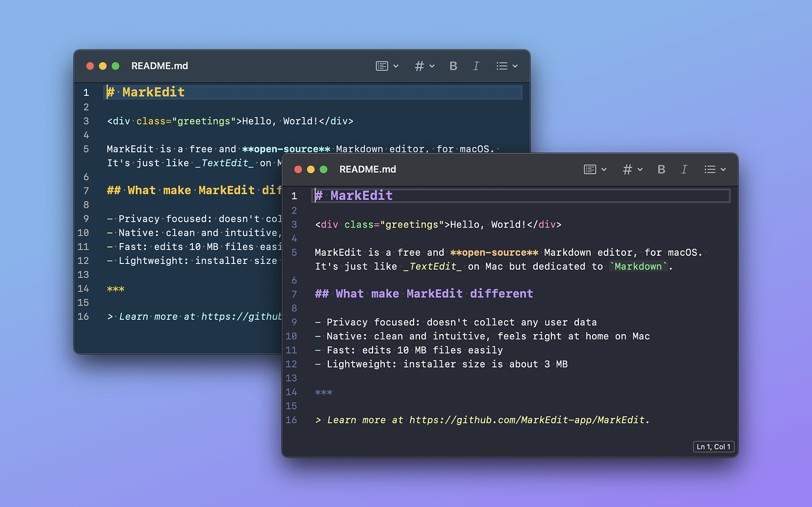Click line number 12 in the front window
812x507 pixels.
click(x=291, y=364)
